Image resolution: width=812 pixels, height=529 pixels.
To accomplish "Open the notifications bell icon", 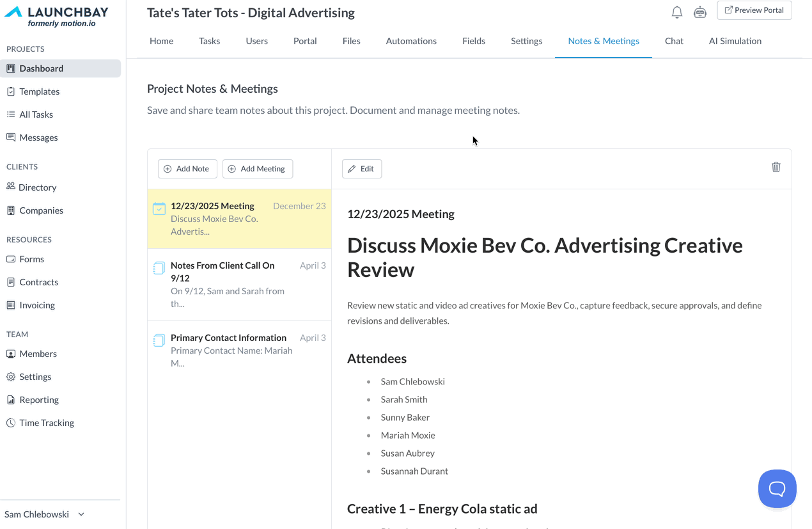I will 677,12.
